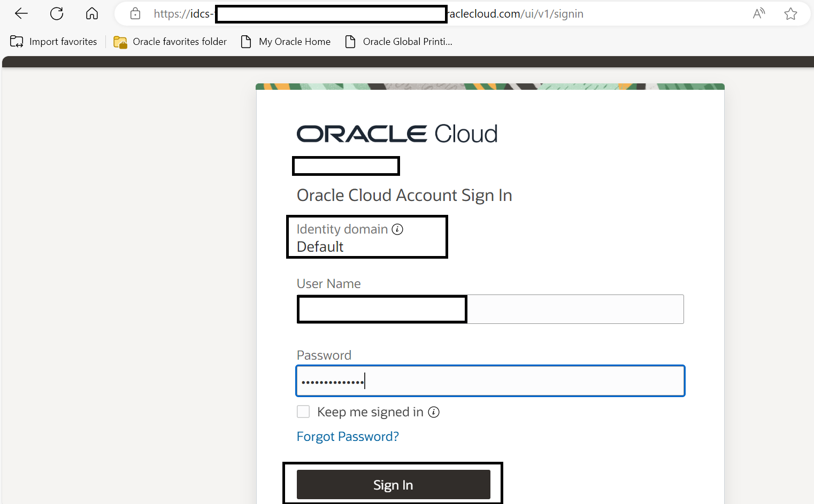
Task: Reload the page with the refresh icon
Action: (x=57, y=14)
